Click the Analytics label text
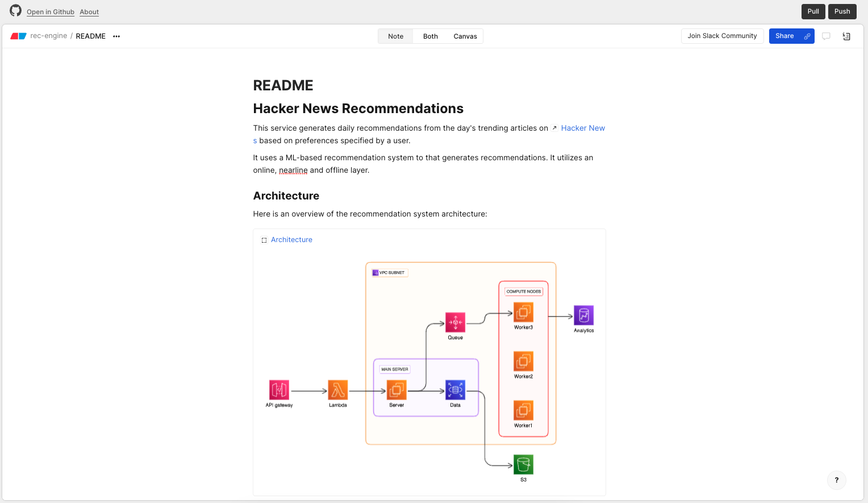Viewport: 868px width, 503px height. [x=584, y=331]
